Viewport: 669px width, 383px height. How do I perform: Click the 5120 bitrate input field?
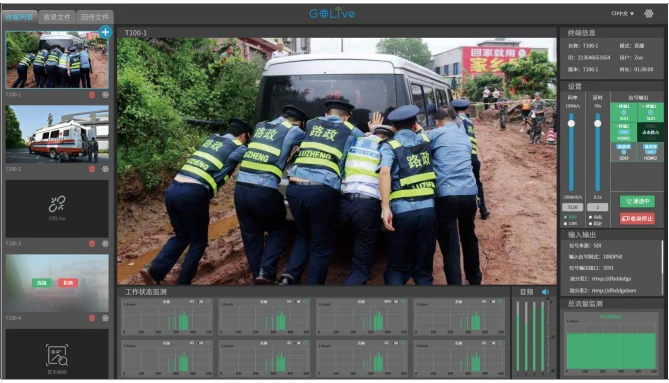click(x=573, y=207)
